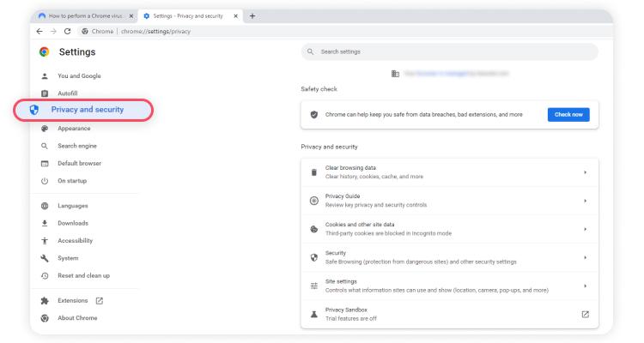The height and width of the screenshot is (343, 644).
Task: Click the Security shield icon in the list
Action: click(x=314, y=257)
